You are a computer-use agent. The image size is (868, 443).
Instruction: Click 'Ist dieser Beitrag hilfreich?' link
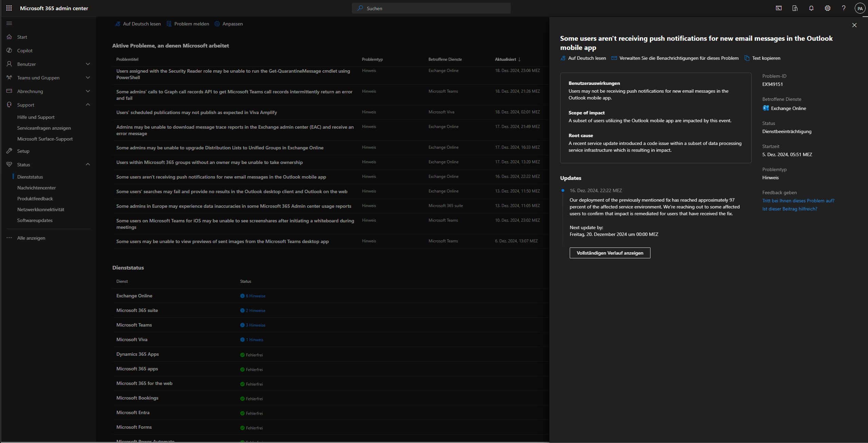tap(790, 209)
